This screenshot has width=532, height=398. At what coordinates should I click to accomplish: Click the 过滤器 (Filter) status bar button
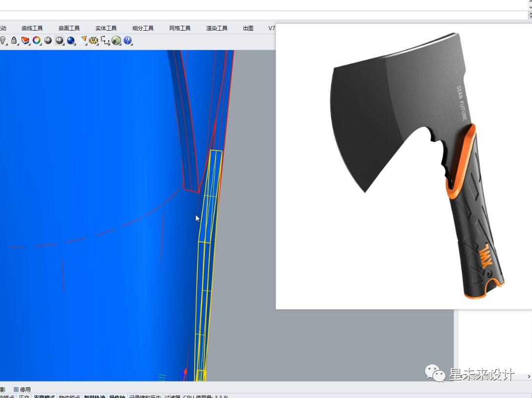click(172, 396)
